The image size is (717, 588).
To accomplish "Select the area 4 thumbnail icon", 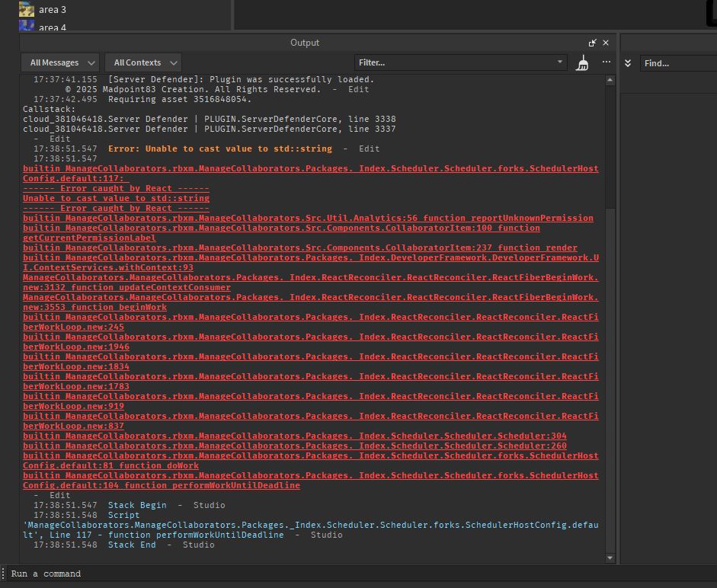I will click(x=27, y=27).
